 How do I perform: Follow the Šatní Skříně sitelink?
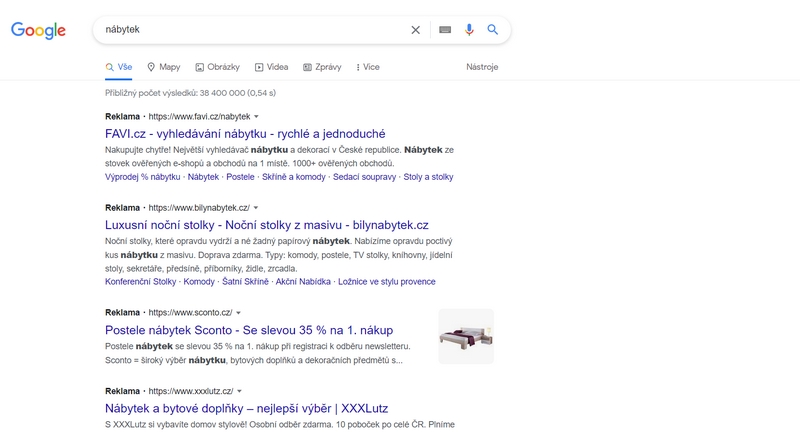pos(245,282)
